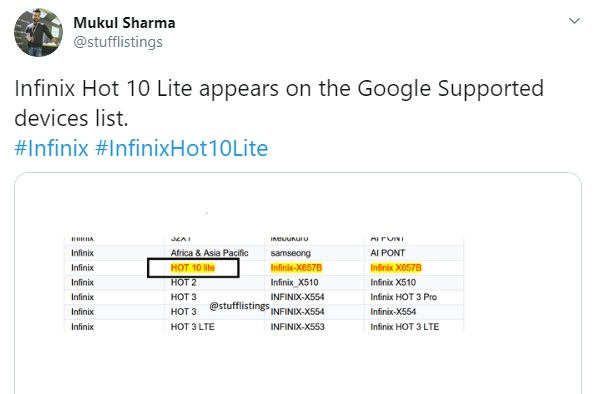This screenshot has height=394, width=595.
Task: Click the samseong device cell
Action: tap(290, 253)
